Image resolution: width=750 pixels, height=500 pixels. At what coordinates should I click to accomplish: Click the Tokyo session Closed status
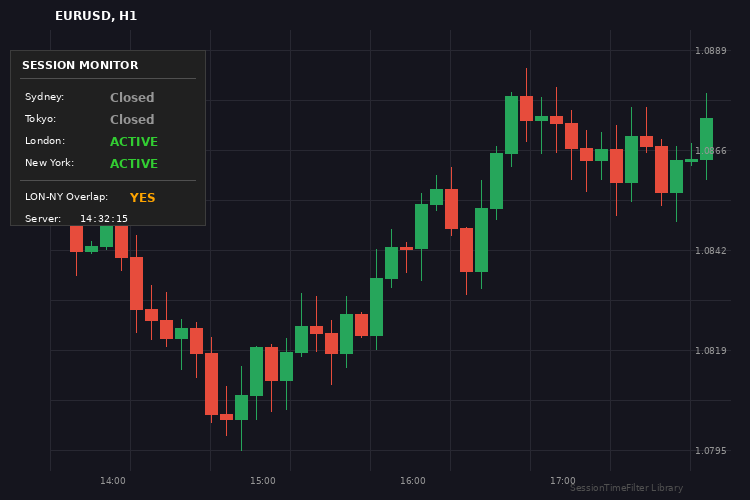point(132,120)
